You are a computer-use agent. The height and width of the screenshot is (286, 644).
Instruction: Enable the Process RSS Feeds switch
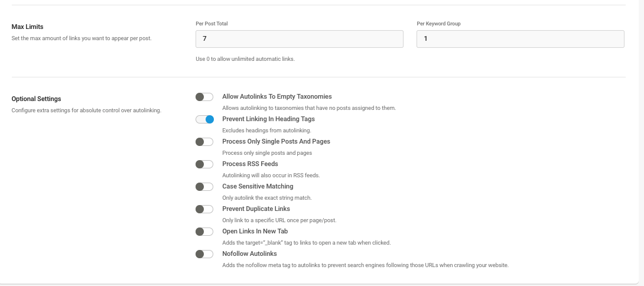204,164
